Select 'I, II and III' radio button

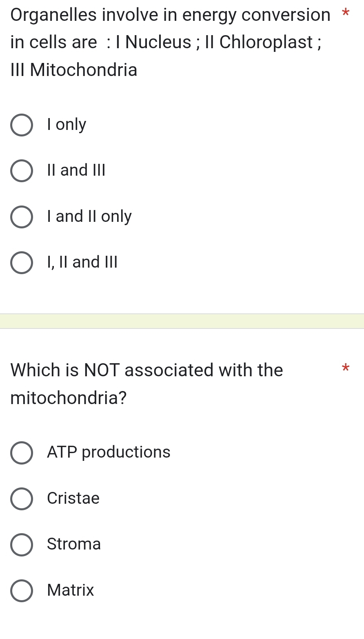22,263
